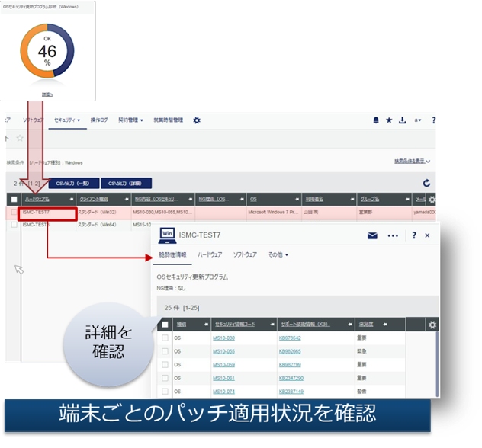Open the gear settings icon beside 就業時間管理
This screenshot has width=482, height=448.
(197, 120)
